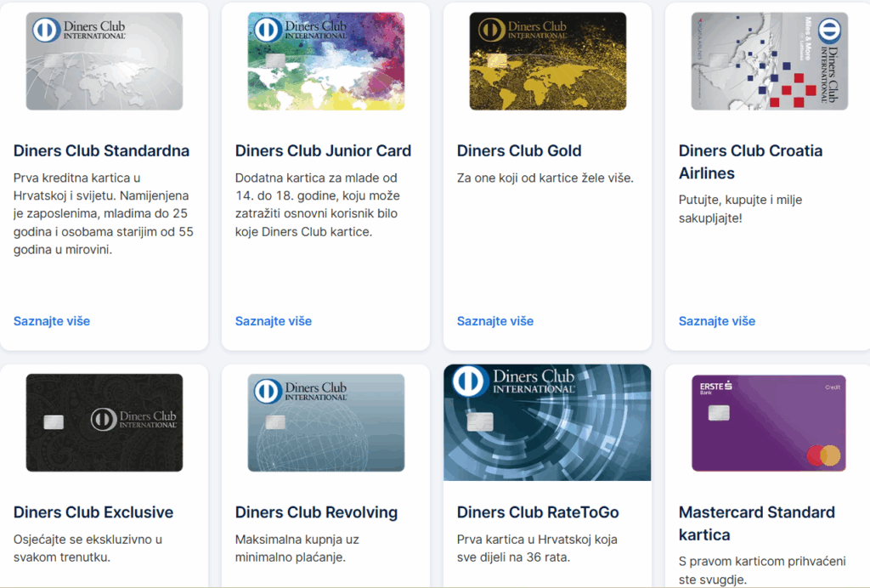
Task: Select the "Diners Club Junior Card" title
Action: 323,151
